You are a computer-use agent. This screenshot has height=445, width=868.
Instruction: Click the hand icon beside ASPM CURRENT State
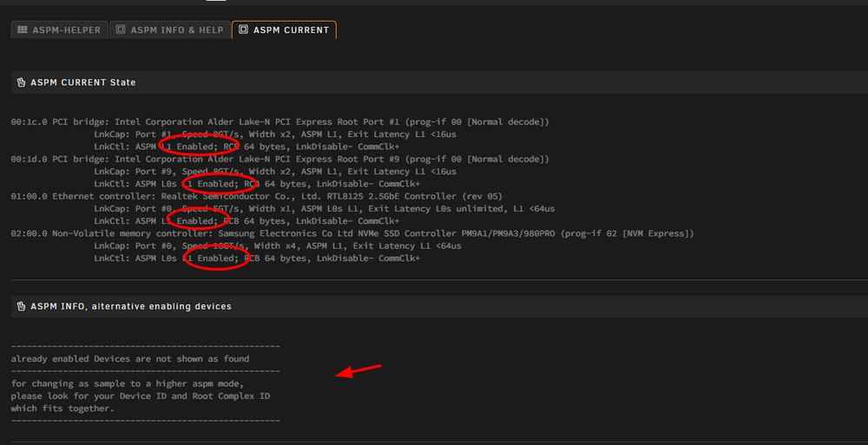21,82
